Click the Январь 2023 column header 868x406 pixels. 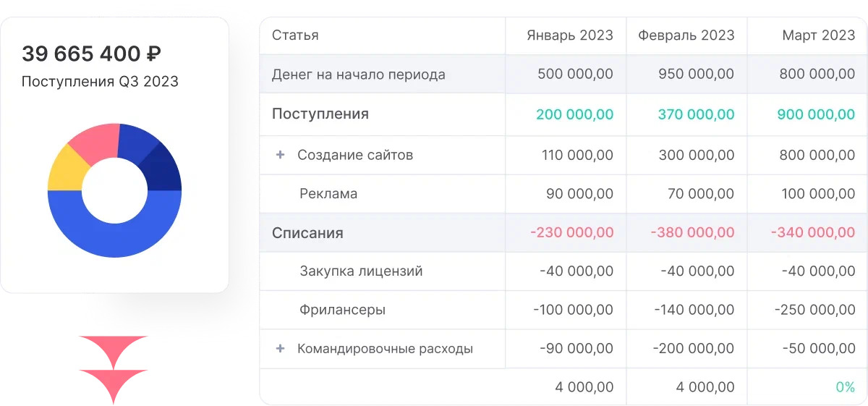tap(570, 35)
